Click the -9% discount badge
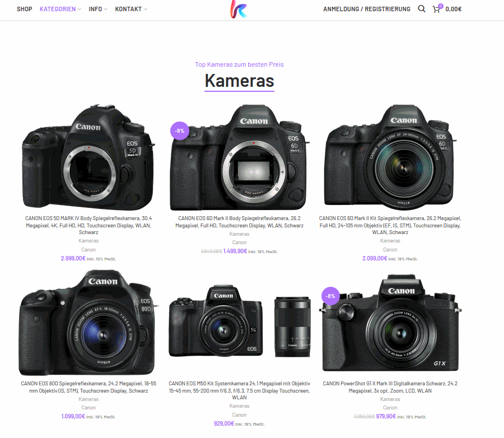The image size is (504, 438). tap(179, 131)
